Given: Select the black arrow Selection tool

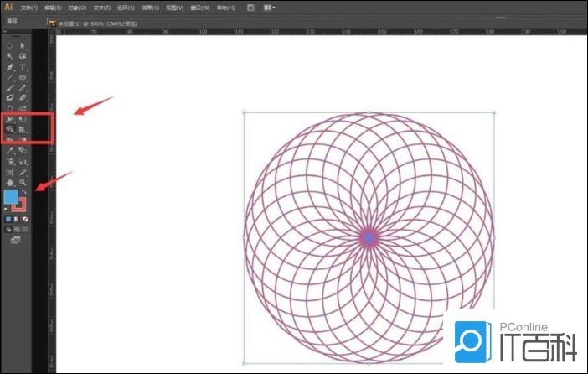Looking at the screenshot, I should coord(9,45).
